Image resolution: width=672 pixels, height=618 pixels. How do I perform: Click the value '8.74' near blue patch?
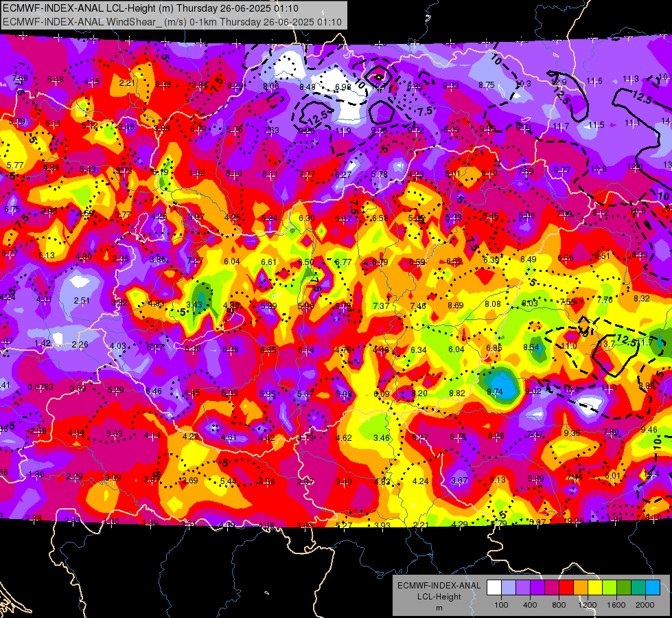[495, 391]
